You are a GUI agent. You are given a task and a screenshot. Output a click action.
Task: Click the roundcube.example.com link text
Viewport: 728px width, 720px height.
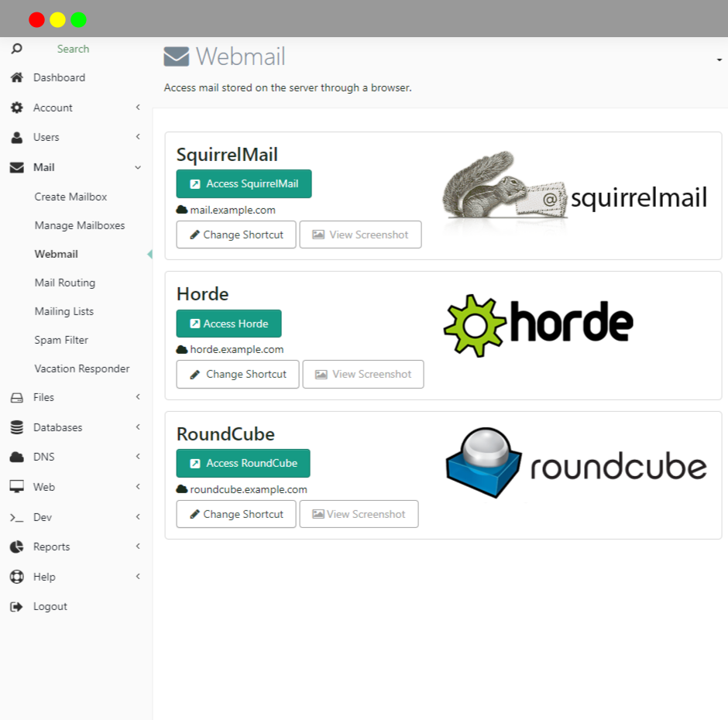click(249, 490)
